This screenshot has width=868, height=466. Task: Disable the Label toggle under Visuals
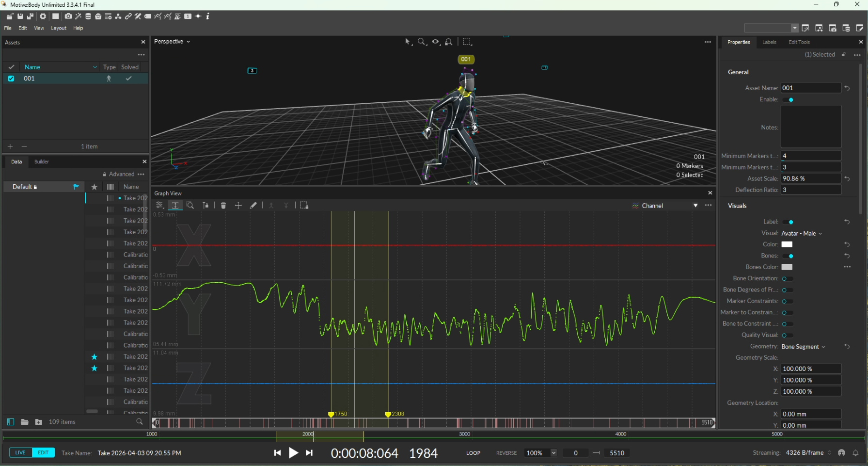click(x=788, y=222)
